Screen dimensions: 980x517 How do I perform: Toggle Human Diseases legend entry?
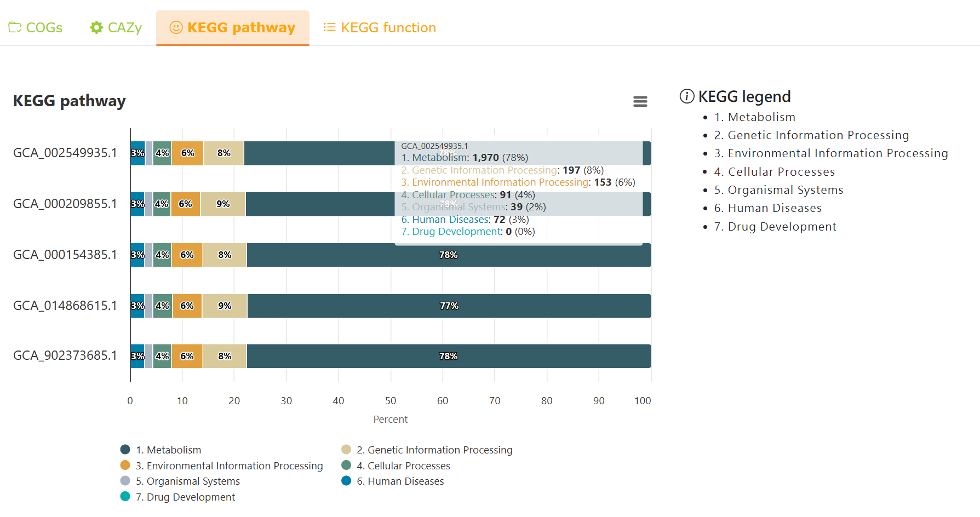[405, 481]
